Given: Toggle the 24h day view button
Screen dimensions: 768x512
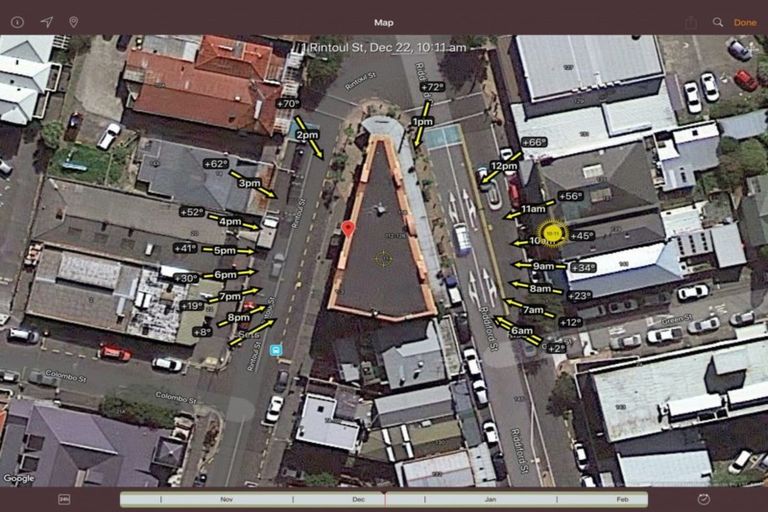Looking at the screenshot, I should pos(64,498).
